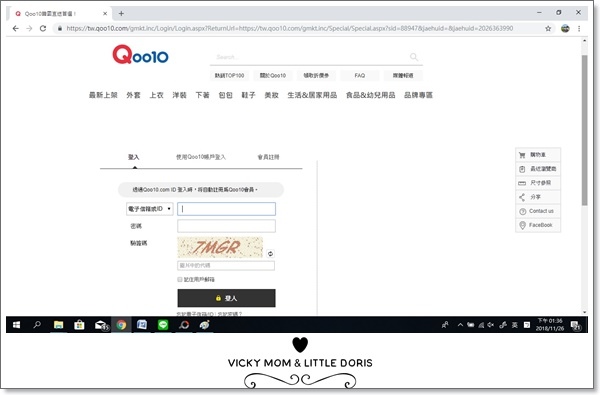Image resolution: width=600 pixels, height=395 pixels.
Task: Click the TOP100 button
Action: coord(229,75)
